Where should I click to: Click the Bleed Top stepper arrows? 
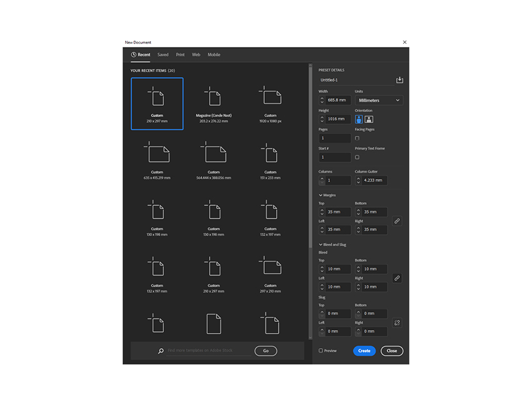click(x=322, y=269)
